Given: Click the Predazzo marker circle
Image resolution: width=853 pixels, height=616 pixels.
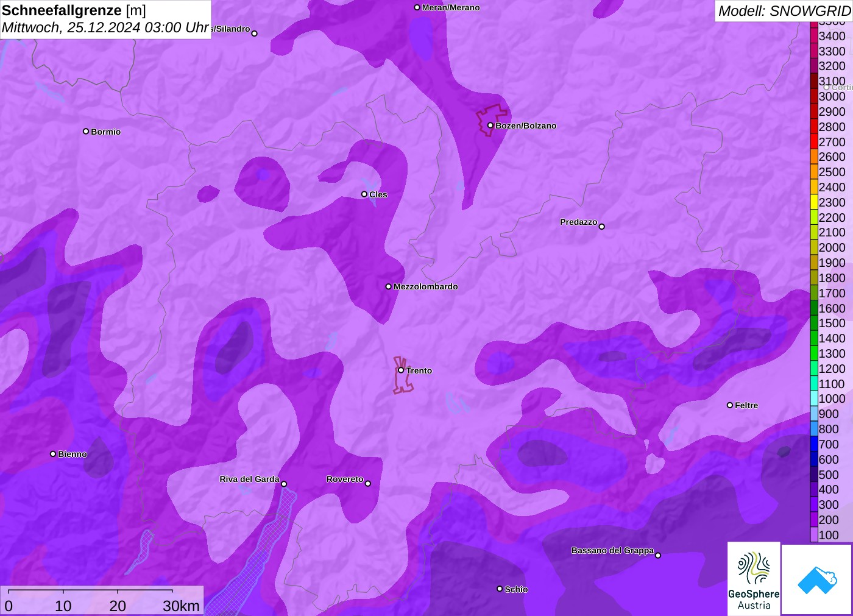Looking at the screenshot, I should 602,227.
